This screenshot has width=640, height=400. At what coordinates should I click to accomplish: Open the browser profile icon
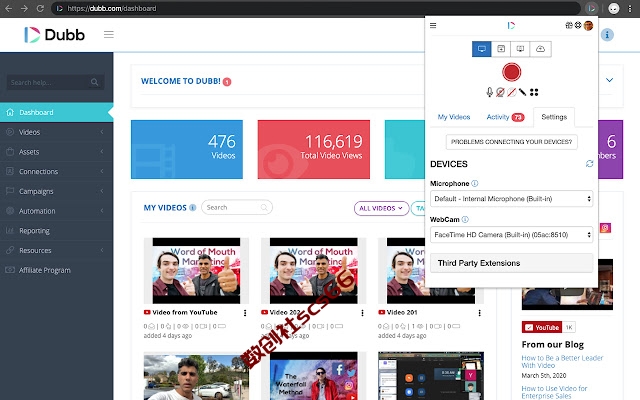coord(613,8)
